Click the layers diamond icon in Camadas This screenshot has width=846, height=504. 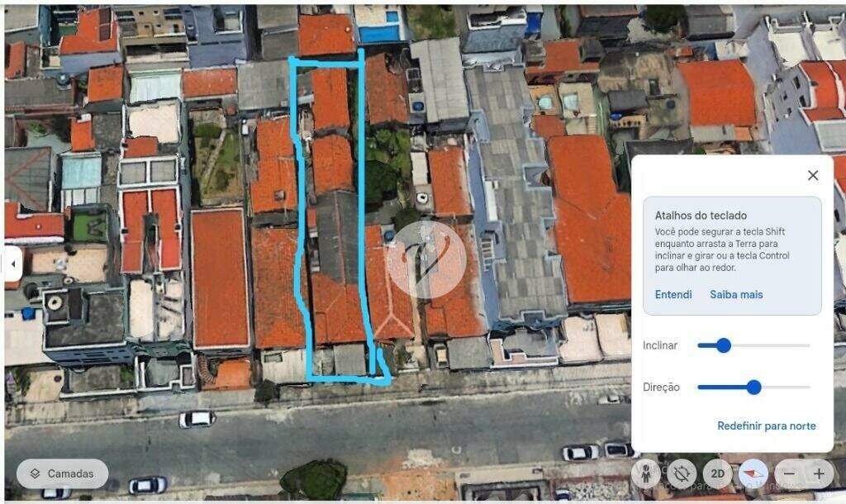click(35, 473)
